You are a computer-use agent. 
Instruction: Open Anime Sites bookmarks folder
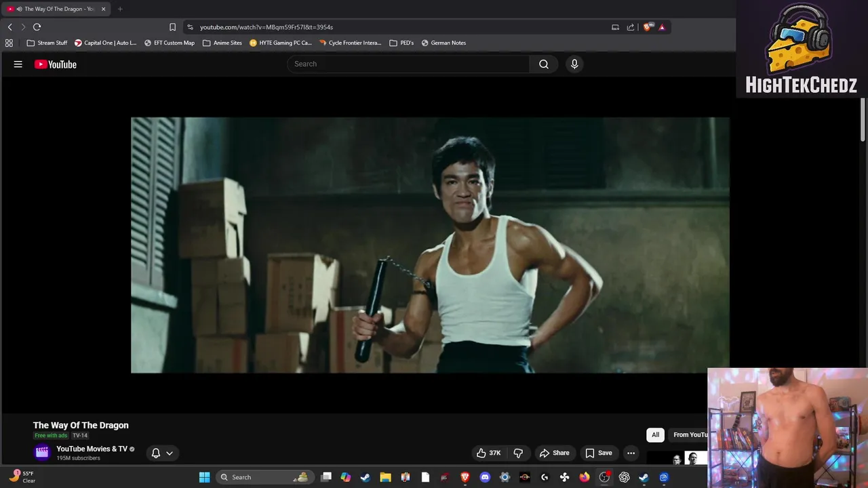222,43
